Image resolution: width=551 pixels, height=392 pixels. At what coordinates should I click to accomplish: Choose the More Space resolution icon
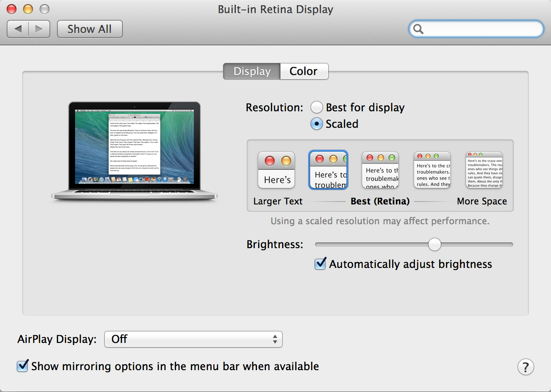coord(484,170)
